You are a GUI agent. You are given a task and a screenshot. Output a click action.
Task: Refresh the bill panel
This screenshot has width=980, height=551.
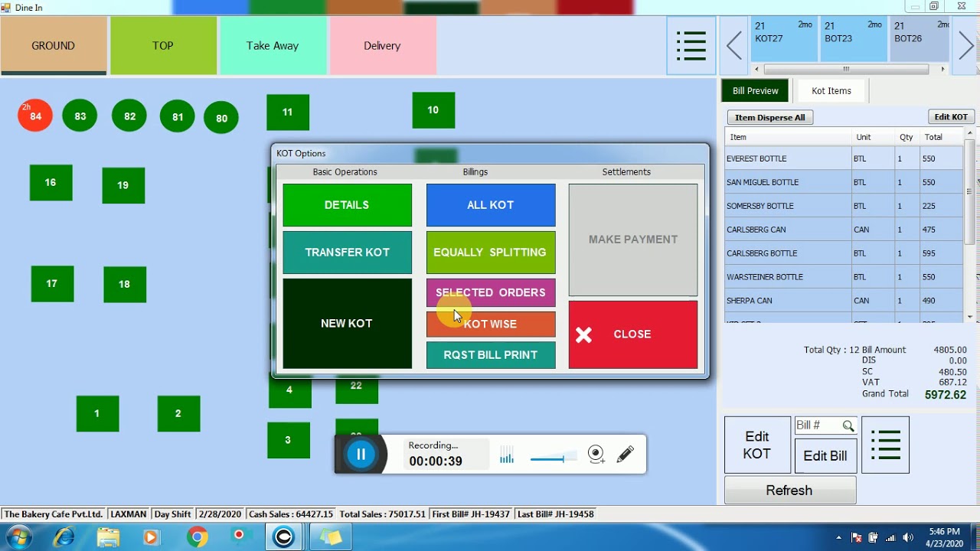[789, 491]
